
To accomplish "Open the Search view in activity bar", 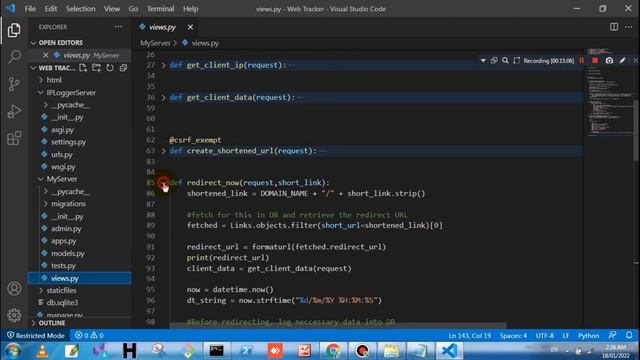I will (14, 57).
